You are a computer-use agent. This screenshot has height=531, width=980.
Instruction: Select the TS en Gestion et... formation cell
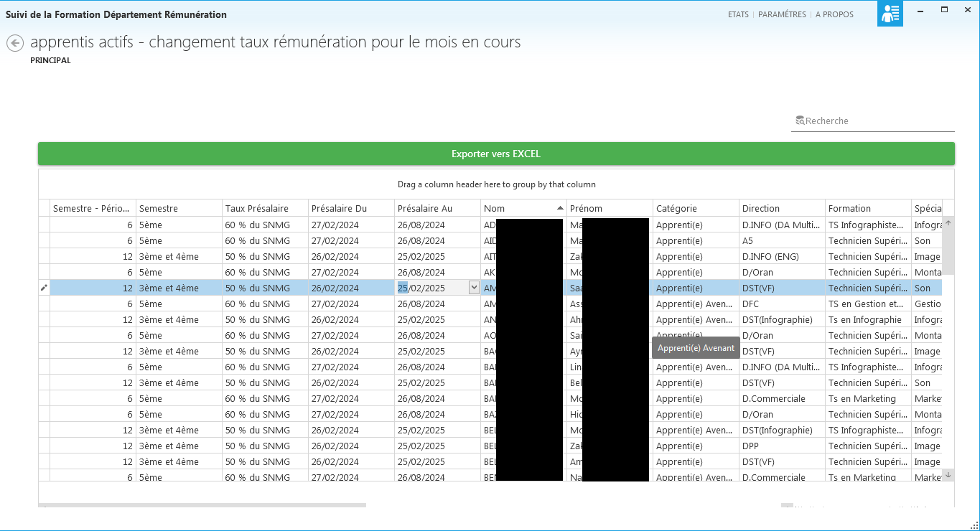[x=868, y=304]
